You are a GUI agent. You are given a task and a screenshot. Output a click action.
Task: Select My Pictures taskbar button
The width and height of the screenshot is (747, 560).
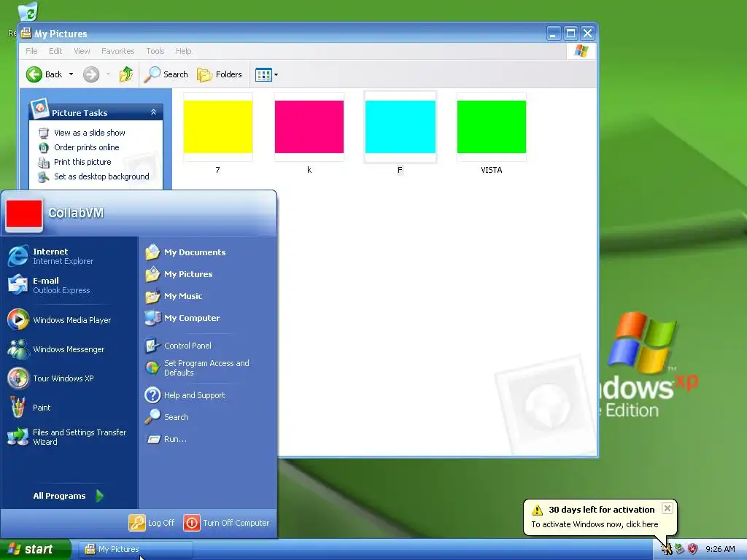[135, 550]
